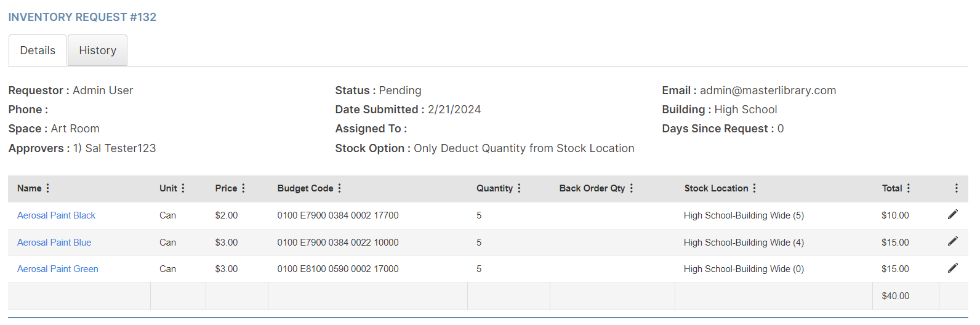Select the Details tab

(38, 50)
